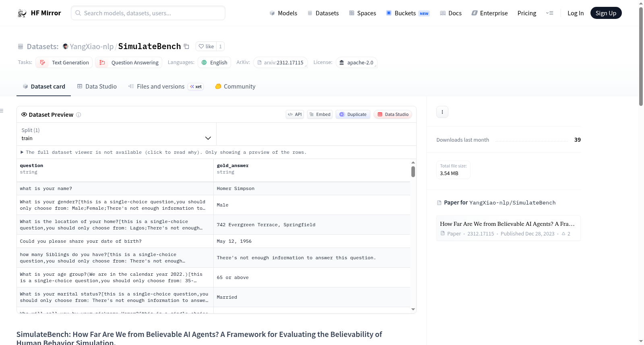Click the YangXiao-nlp avatar icon
The image size is (644, 345).
coord(66,46)
